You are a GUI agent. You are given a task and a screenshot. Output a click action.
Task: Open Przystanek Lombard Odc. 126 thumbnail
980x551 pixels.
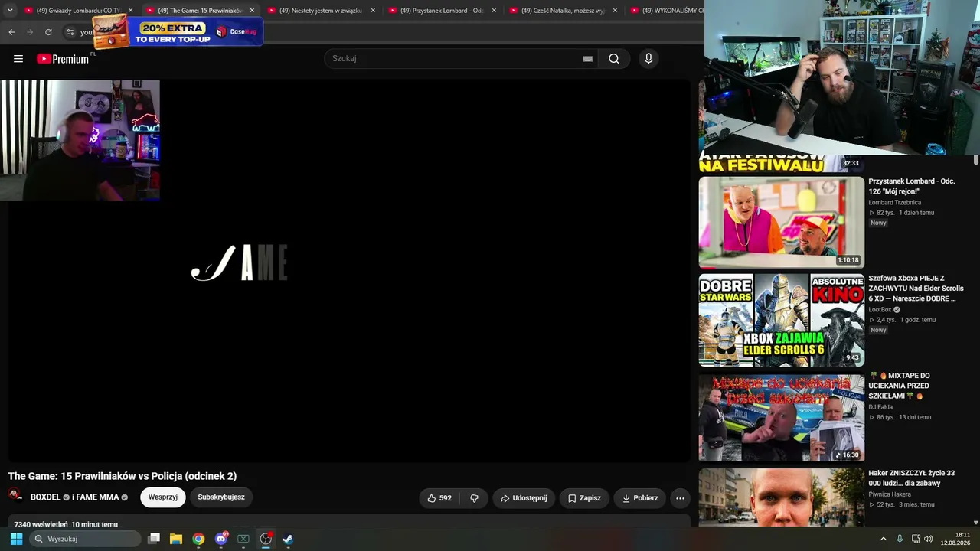pyautogui.click(x=782, y=223)
